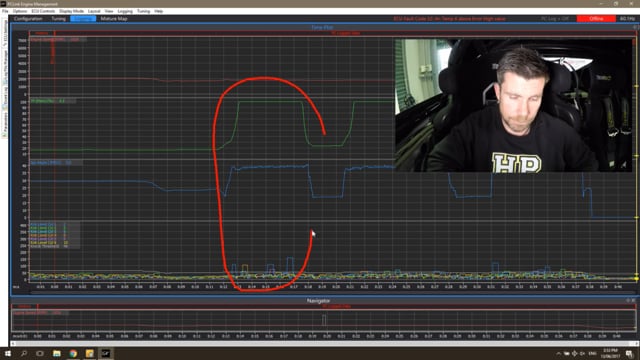
Task: Click the Navigator panel title
Action: (x=318, y=300)
